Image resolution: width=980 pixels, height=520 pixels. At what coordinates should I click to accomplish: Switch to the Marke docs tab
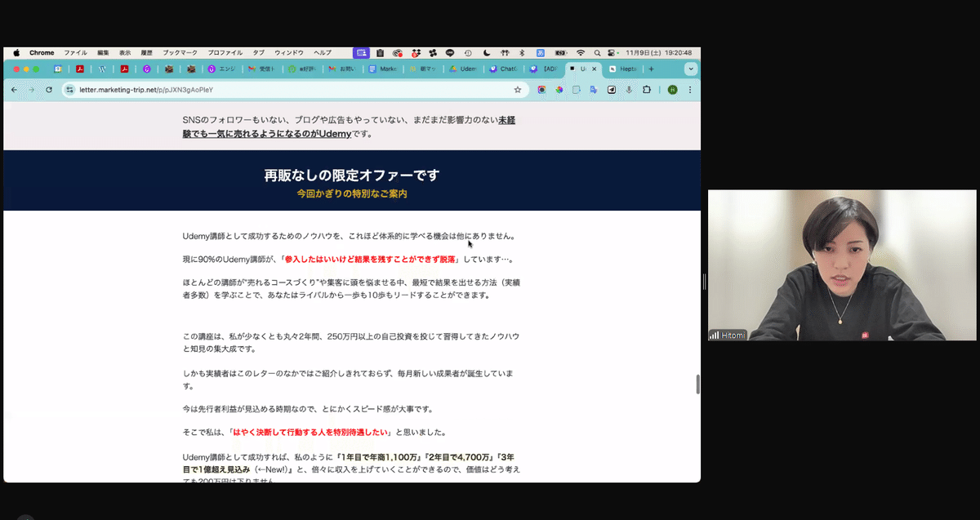click(383, 69)
